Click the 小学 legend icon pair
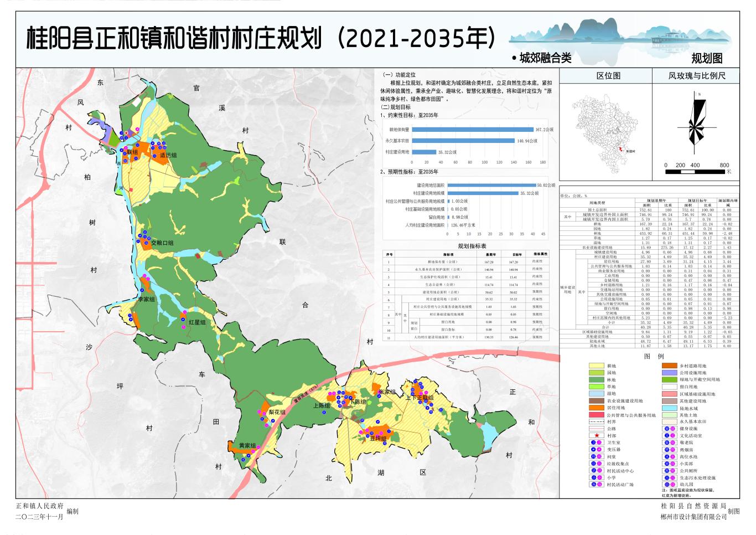 [596, 477]
